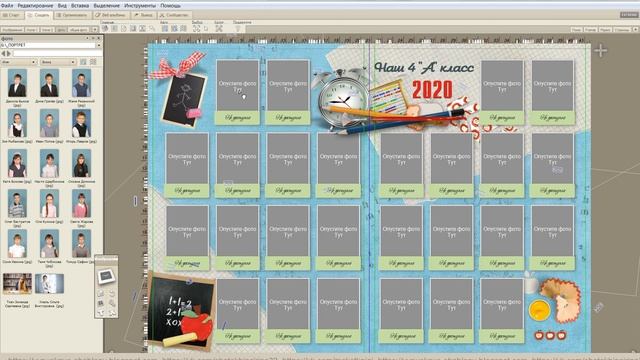Viewport: 640px width, 360px height.
Task: Click the forward arrow in photo panel
Action: pyautogui.click(x=9, y=53)
